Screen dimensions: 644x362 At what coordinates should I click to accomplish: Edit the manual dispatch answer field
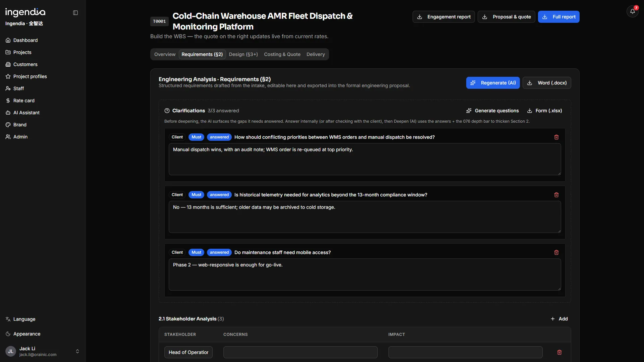click(x=365, y=159)
